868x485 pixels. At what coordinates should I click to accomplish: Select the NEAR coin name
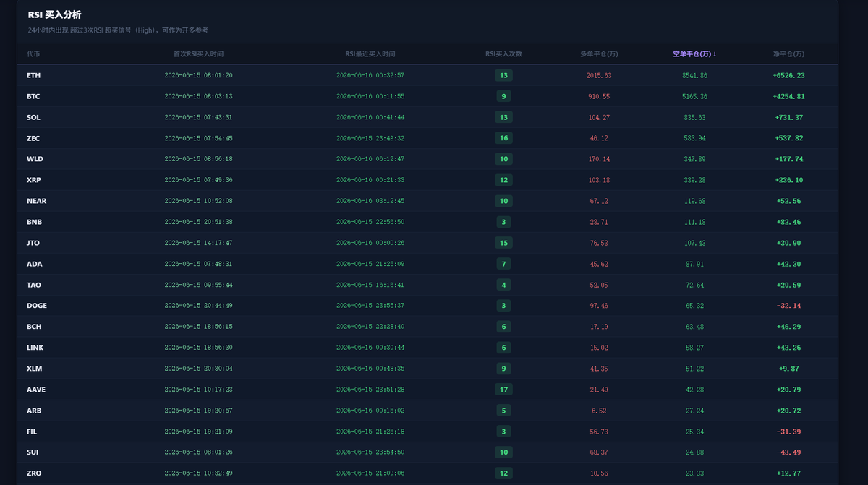point(36,201)
